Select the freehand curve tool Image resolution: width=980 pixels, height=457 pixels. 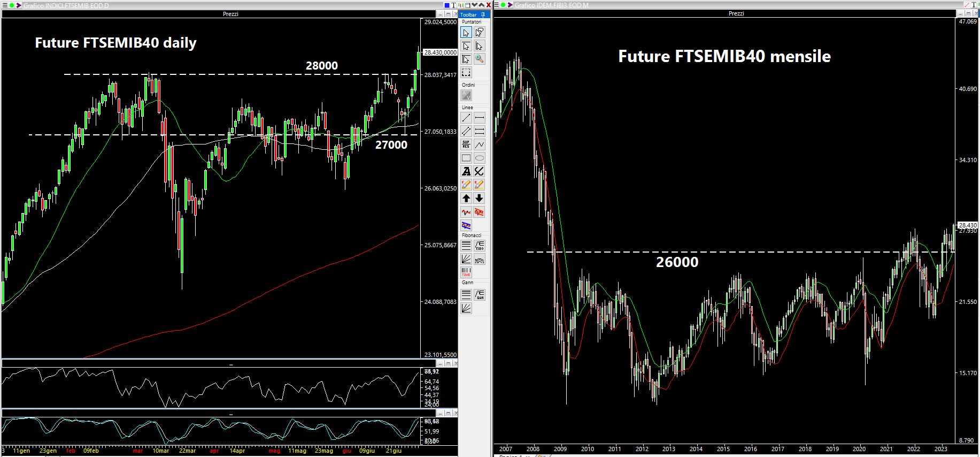pyautogui.click(x=480, y=171)
